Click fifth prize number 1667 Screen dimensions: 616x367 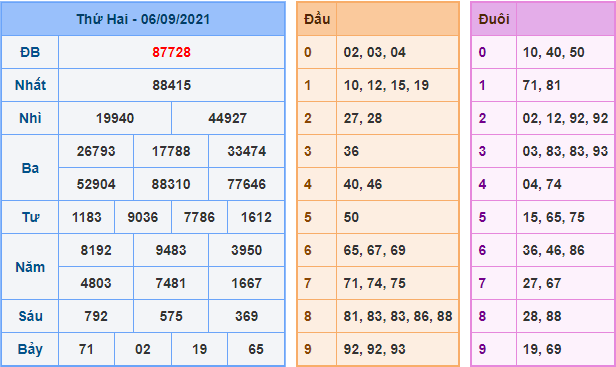click(x=247, y=283)
